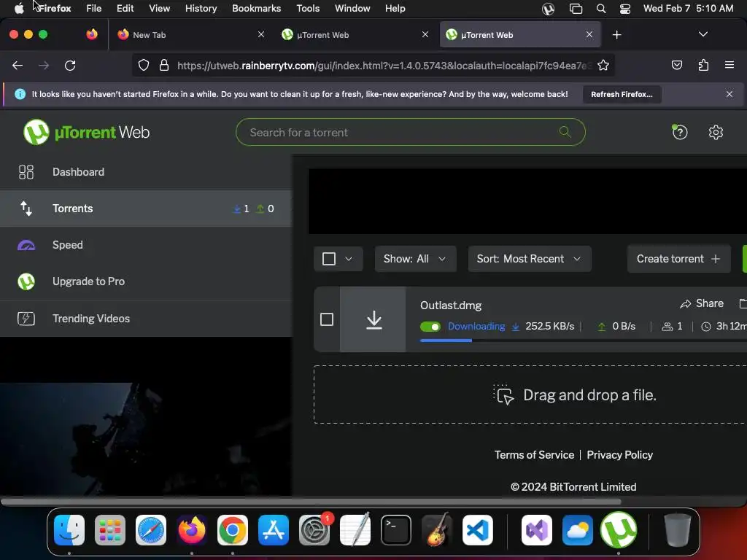747x560 pixels.
Task: Open the Tools menu
Action: click(309, 9)
